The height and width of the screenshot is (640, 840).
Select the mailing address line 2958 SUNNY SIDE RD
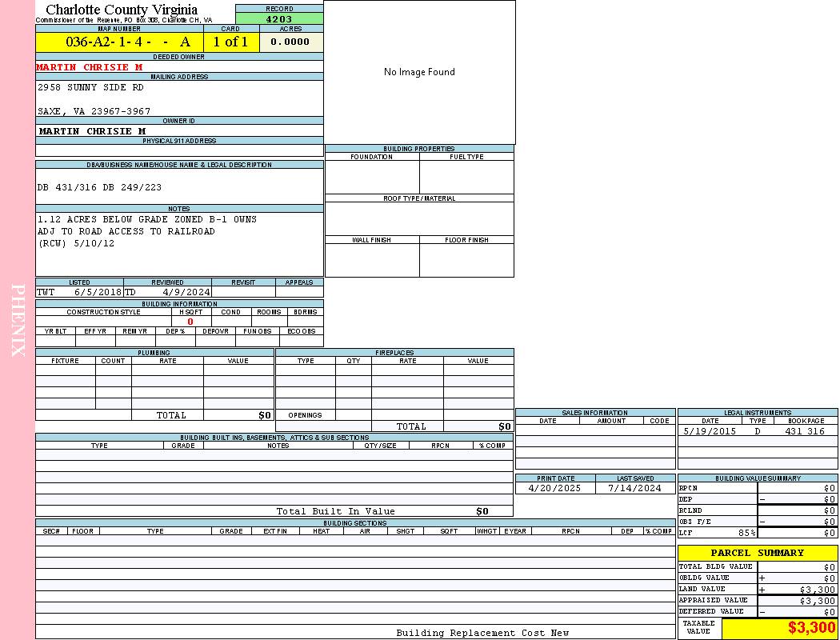(90, 87)
